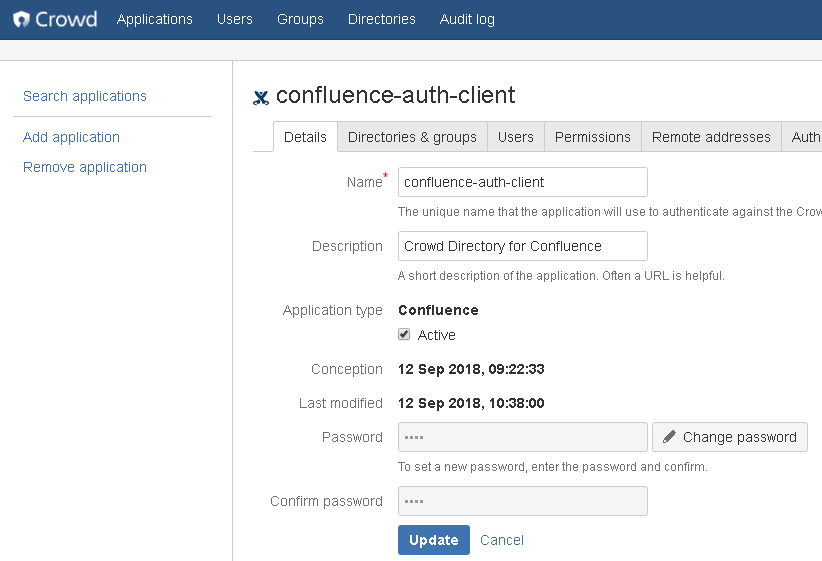Click the short description hint text
Viewport: 822px width, 561px height.
(x=561, y=276)
